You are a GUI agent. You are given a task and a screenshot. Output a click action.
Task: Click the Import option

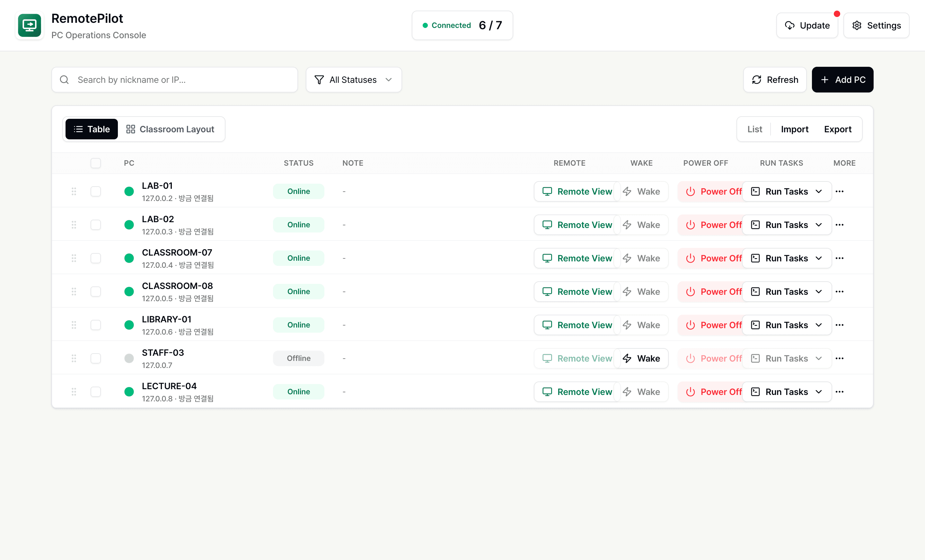pyautogui.click(x=795, y=129)
